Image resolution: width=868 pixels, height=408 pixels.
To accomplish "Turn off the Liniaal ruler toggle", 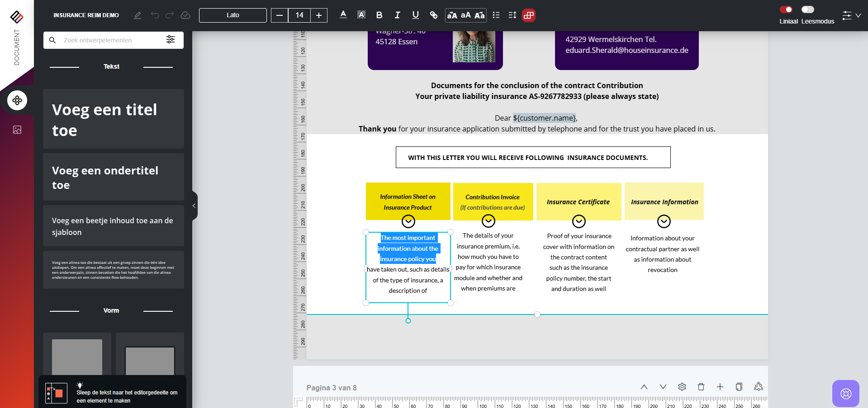I will point(786,9).
